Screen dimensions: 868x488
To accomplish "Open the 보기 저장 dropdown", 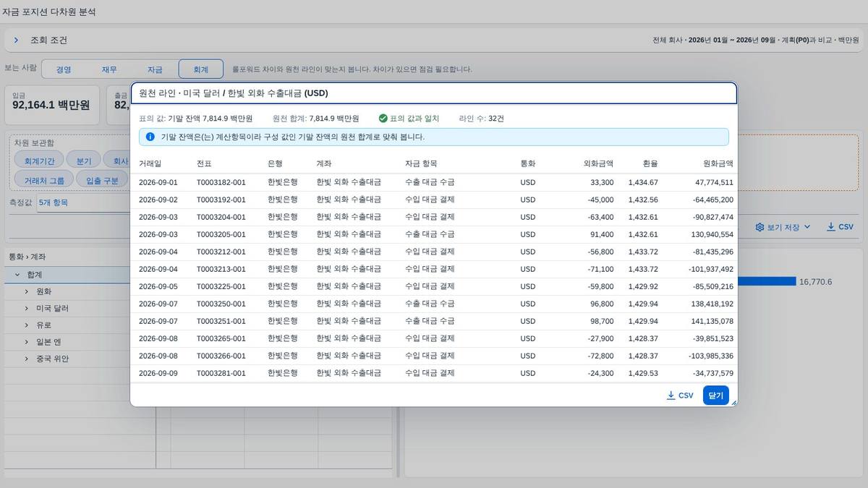I will [783, 227].
